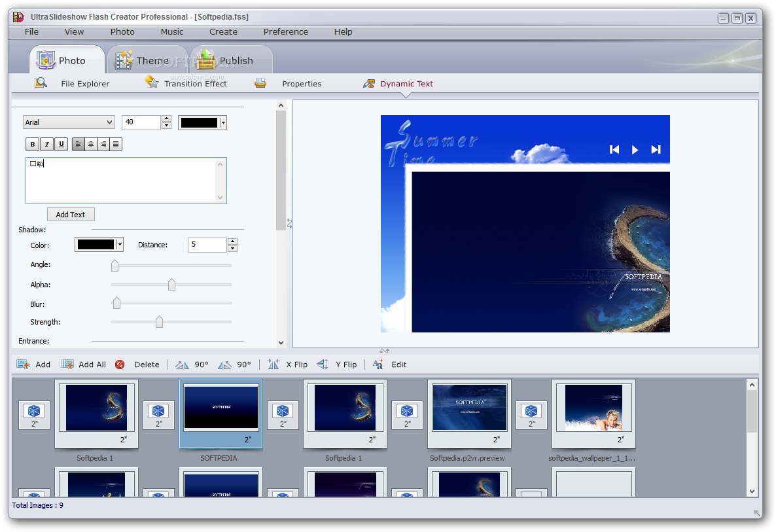776x532 pixels.
Task: Click the Blur slider handle
Action: pos(117,302)
